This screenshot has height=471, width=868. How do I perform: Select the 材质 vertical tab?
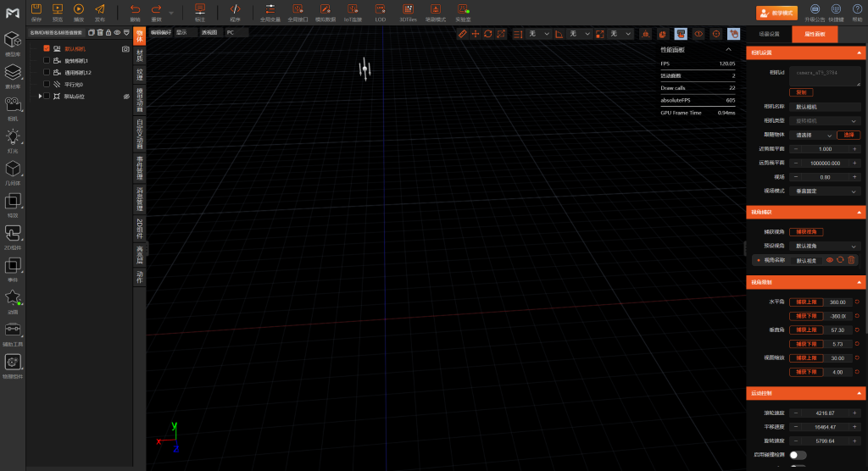pos(140,56)
